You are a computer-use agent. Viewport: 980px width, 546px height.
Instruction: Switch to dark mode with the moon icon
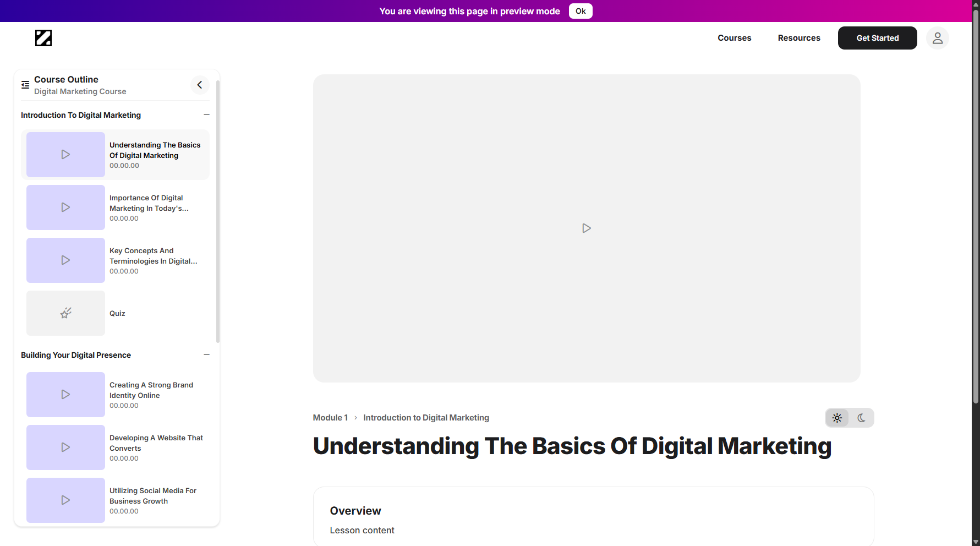[x=861, y=418]
